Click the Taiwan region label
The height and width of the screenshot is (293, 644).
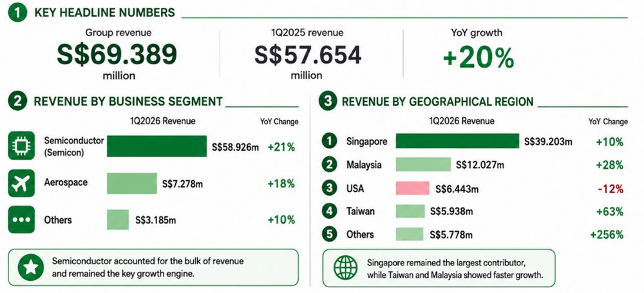point(361,212)
